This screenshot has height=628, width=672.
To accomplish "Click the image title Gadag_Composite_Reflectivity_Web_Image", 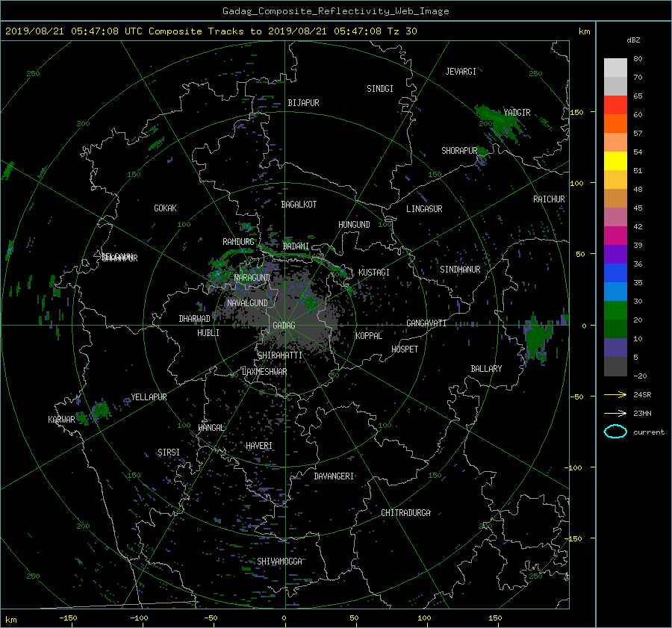I will point(336,11).
